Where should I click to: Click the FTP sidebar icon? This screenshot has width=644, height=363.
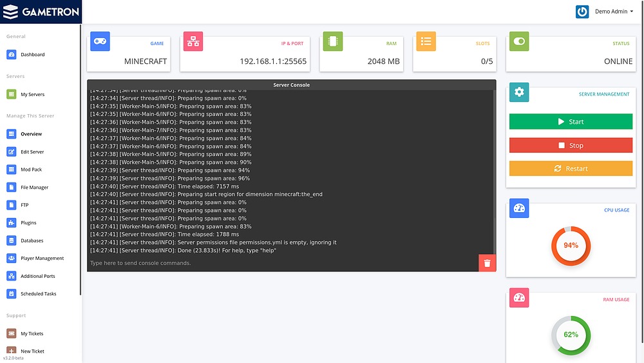(x=12, y=205)
